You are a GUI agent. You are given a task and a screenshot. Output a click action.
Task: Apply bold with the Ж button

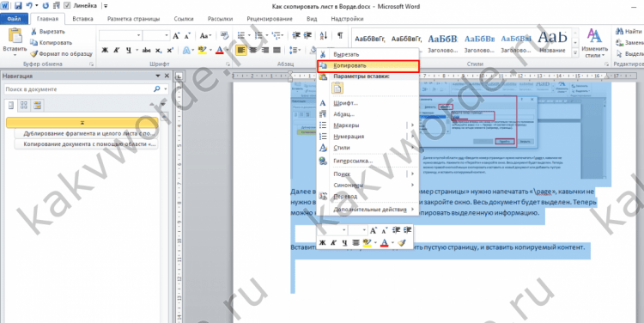pos(105,50)
